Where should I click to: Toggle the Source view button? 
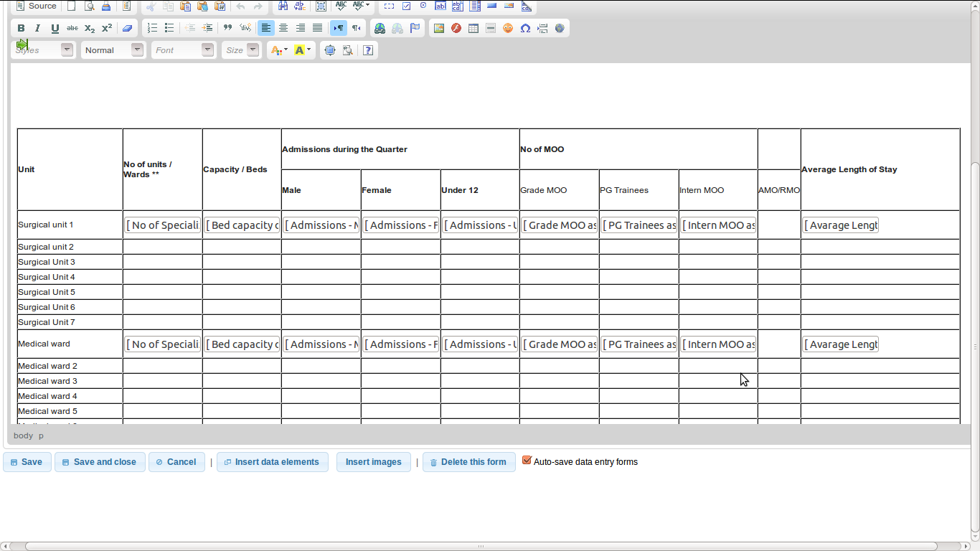pos(36,6)
